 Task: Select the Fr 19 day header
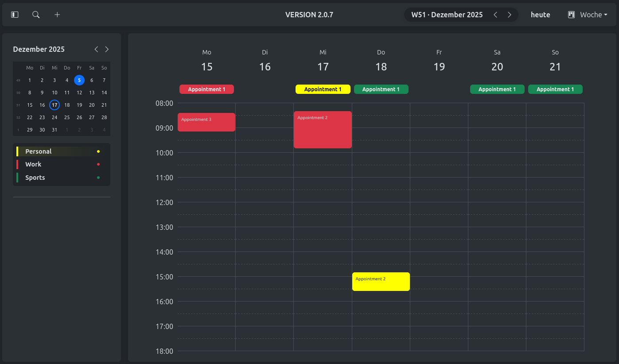(x=439, y=61)
